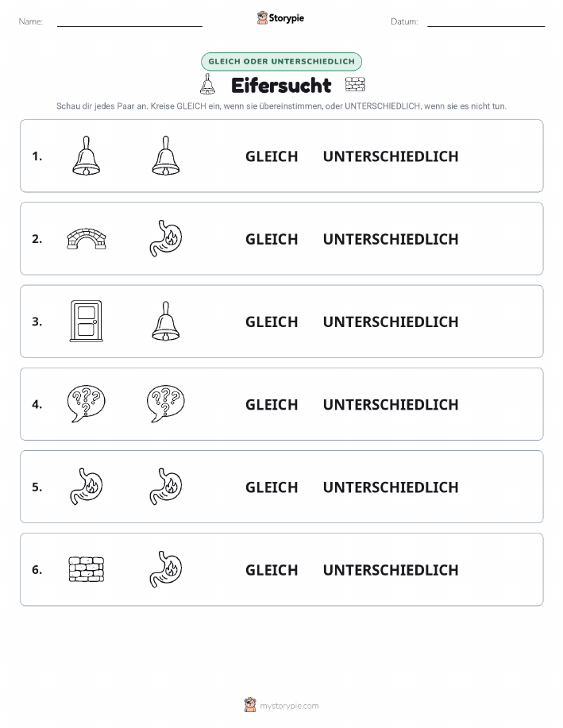Image resolution: width=563 pixels, height=728 pixels.
Task: Click the second stomach icon in row 5
Action: (x=166, y=487)
